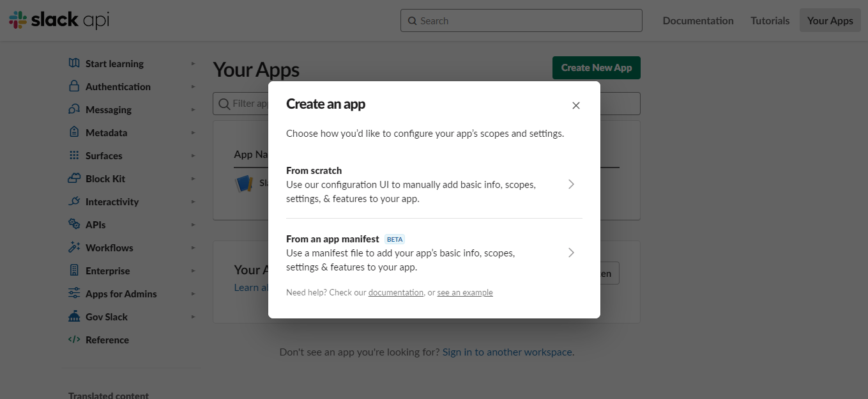Go to Your Apps tab
The height and width of the screenshot is (399, 868).
click(x=830, y=20)
